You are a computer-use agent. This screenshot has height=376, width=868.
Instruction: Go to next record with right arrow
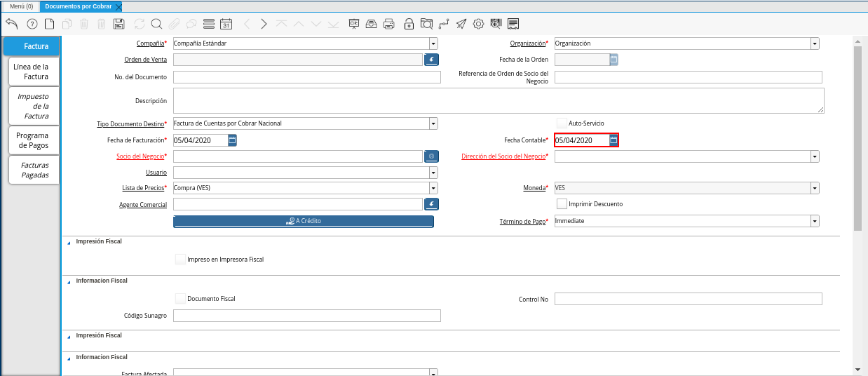pyautogui.click(x=264, y=24)
